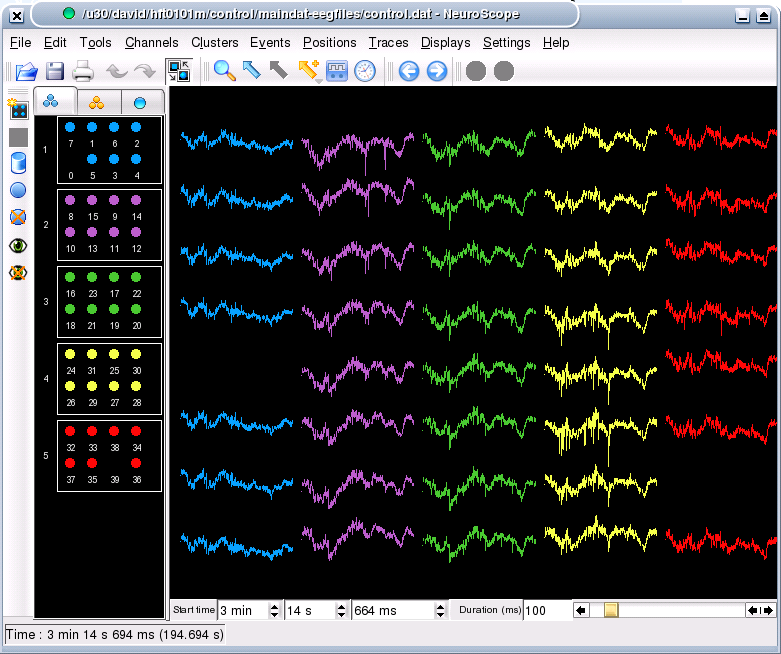Click the time scrollbar slider handle
This screenshot has height=654, width=781.
click(611, 610)
